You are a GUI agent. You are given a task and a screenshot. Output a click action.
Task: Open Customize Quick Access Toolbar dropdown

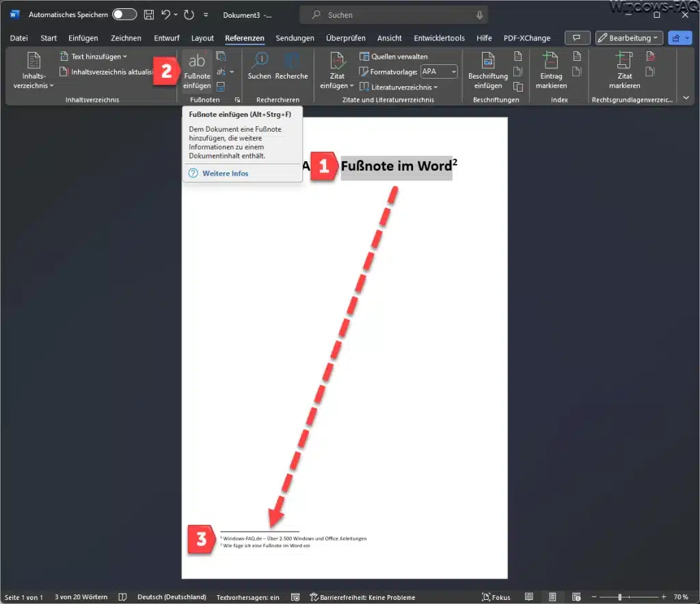pos(205,15)
